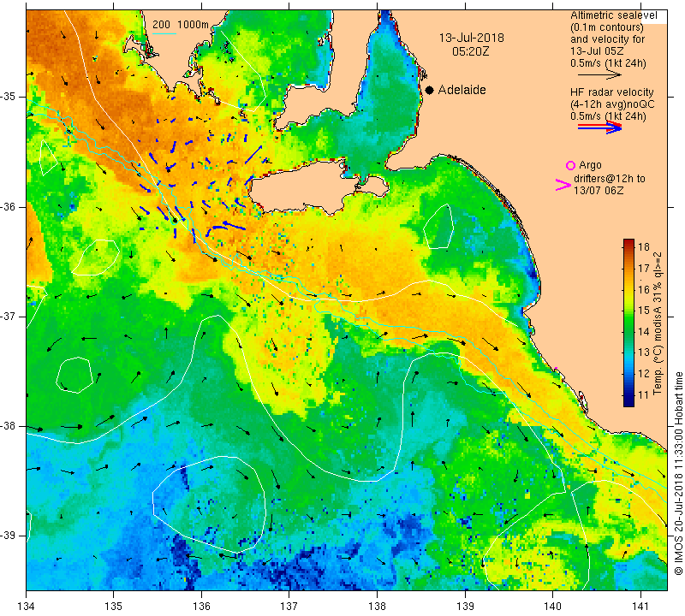Click the 18 value on temperature scale
Image resolution: width=685 pixels, height=616 pixels.
pos(644,246)
